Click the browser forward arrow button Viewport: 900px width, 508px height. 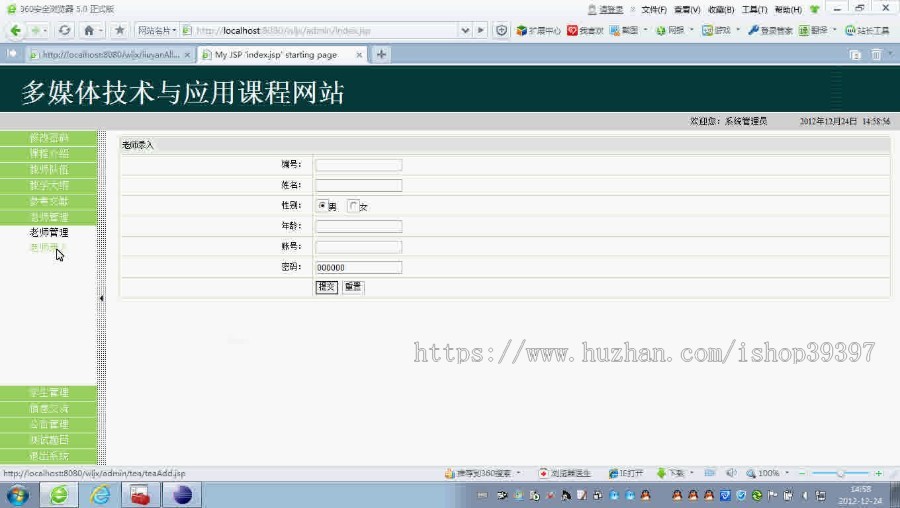(35, 30)
